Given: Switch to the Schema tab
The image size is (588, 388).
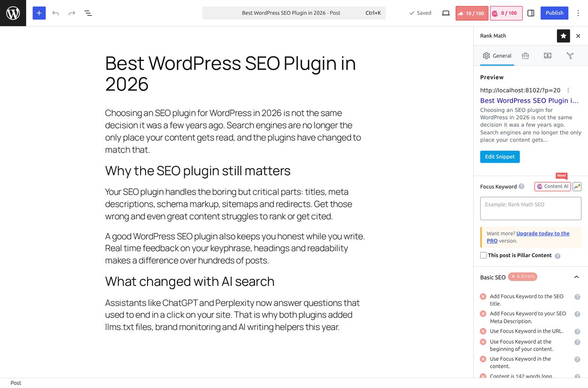Looking at the screenshot, I should point(548,56).
